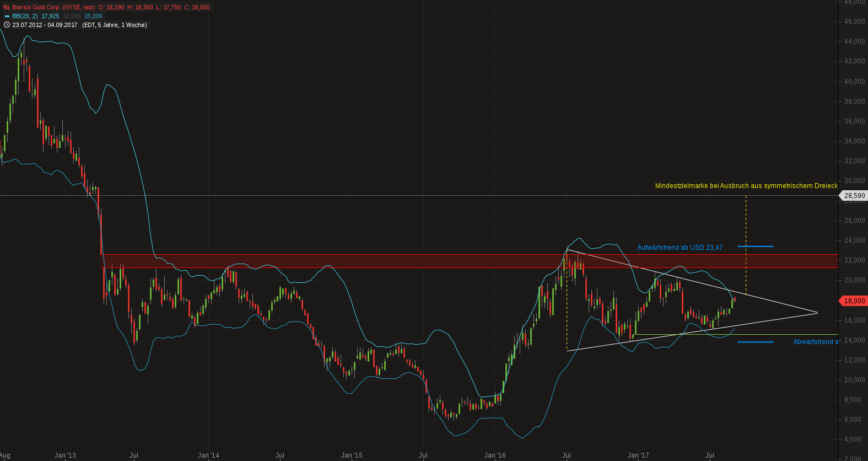Click the candlestick chart-type icon beside Barrick Gold
Screen dimensions: 868x461
coord(7,8)
